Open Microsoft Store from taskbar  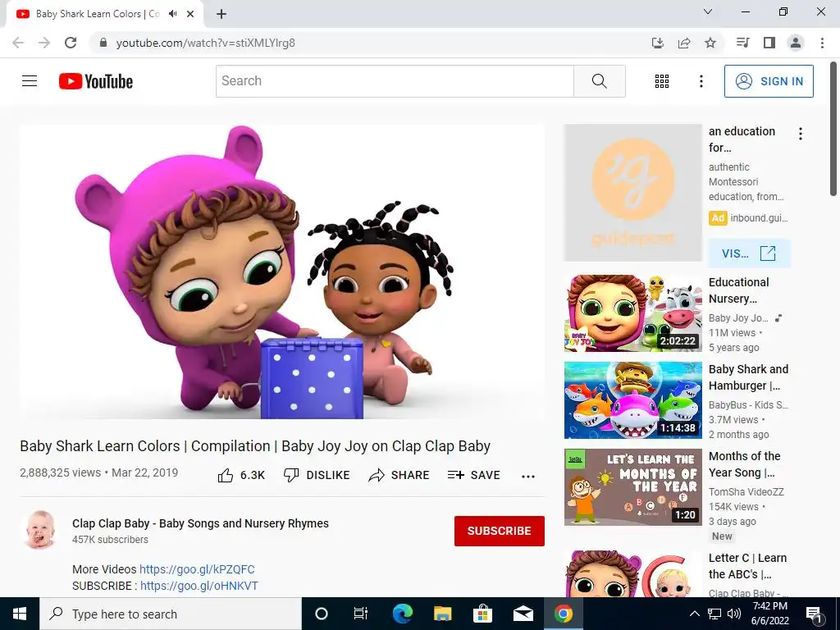coord(482,614)
